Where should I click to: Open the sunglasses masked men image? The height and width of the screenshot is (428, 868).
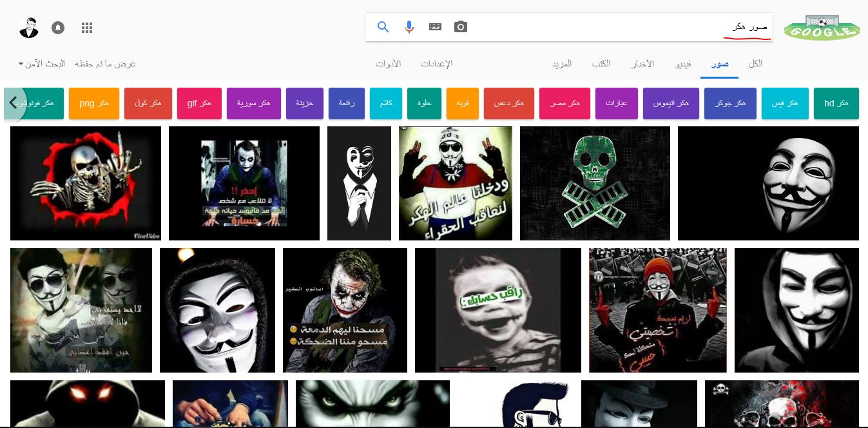point(81,310)
